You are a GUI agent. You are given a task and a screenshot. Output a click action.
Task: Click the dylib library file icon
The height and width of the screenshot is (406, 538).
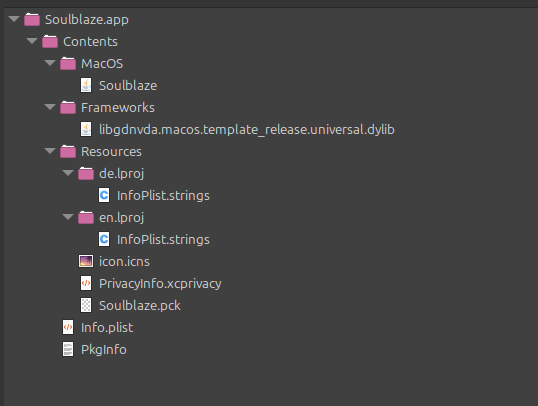(86, 129)
